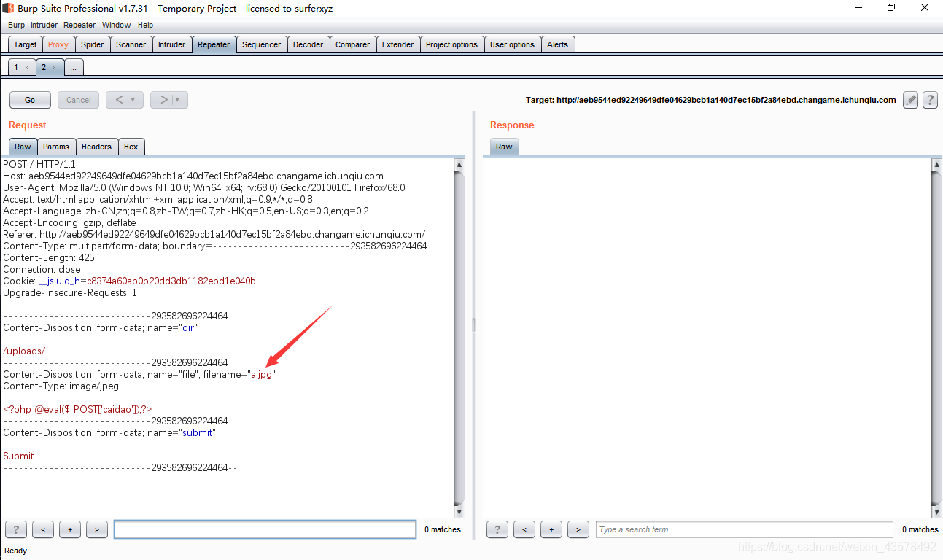Find next match in request search
This screenshot has height=560, width=943.
[x=97, y=529]
